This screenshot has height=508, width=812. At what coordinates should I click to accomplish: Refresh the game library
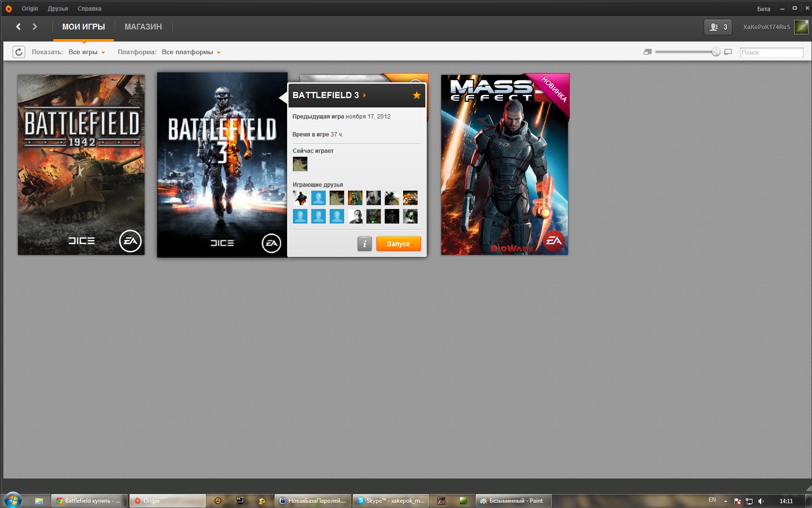click(x=18, y=52)
